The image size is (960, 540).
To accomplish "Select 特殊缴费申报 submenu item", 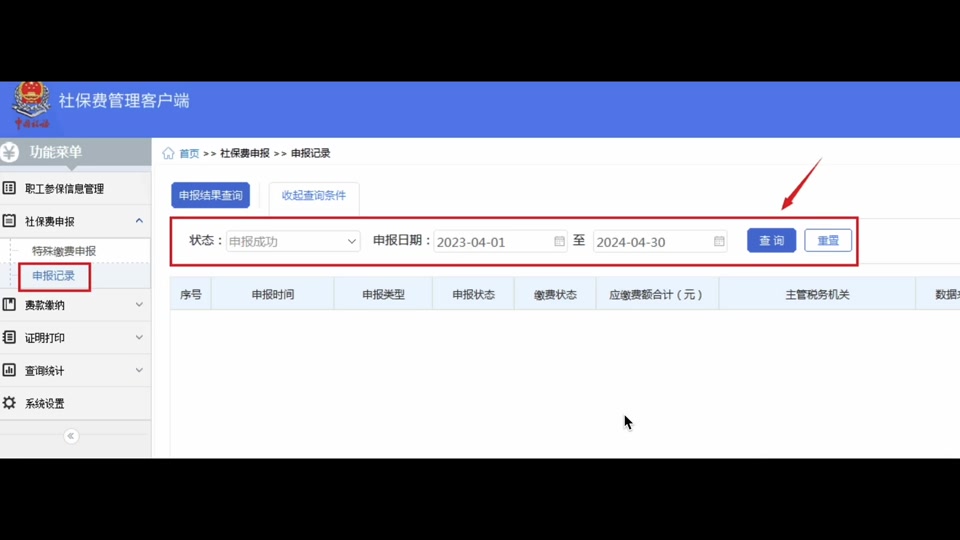I will (64, 251).
